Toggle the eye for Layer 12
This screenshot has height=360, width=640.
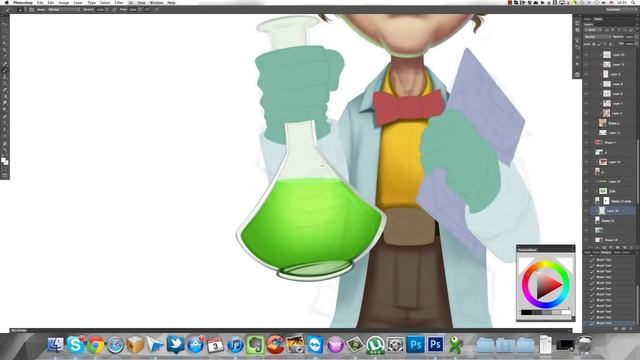587,133
